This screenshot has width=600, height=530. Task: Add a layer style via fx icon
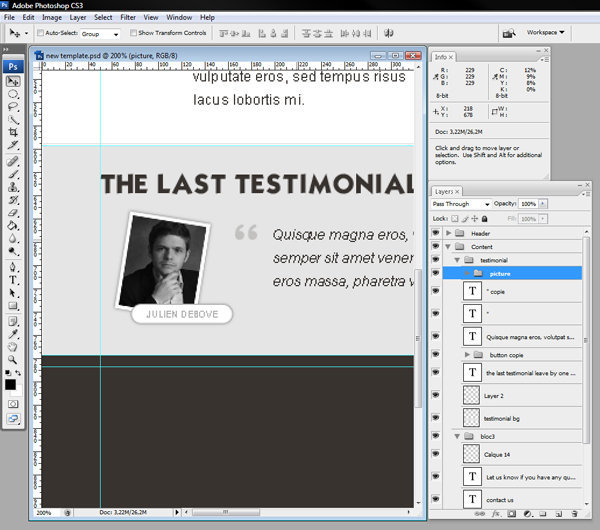pos(496,514)
